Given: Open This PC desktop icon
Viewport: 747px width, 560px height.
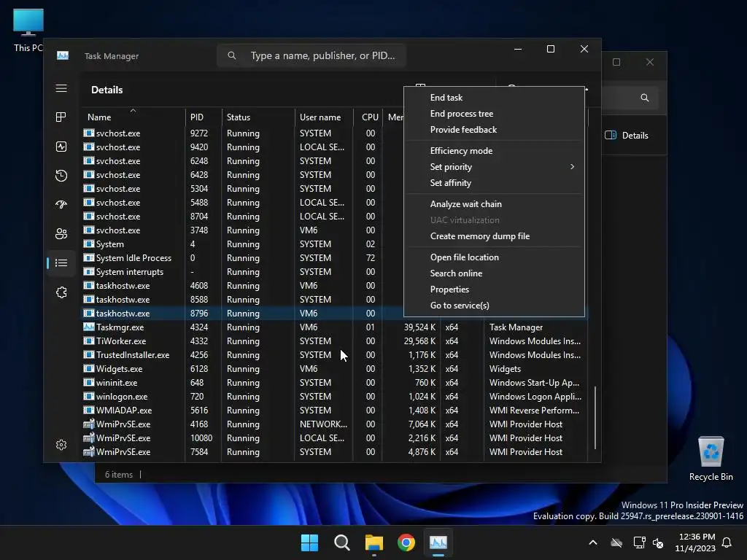Looking at the screenshot, I should 28,31.
